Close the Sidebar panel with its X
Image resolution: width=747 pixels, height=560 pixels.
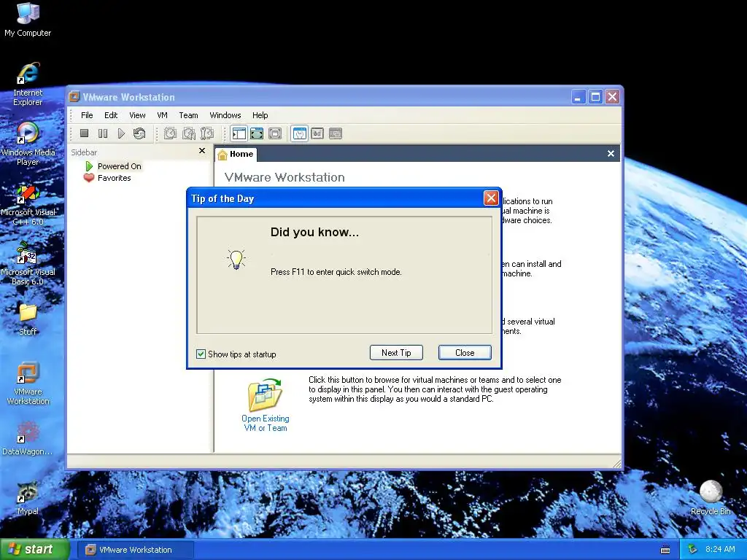click(202, 150)
